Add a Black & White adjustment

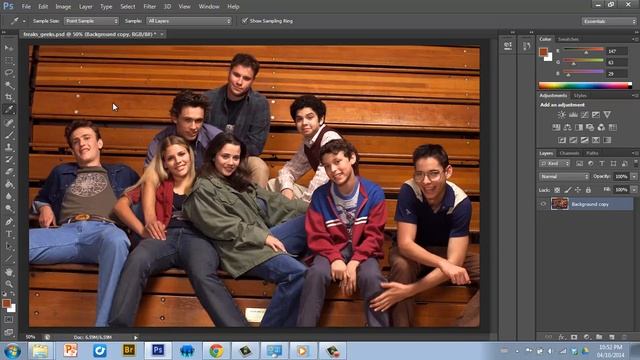[x=579, y=127]
